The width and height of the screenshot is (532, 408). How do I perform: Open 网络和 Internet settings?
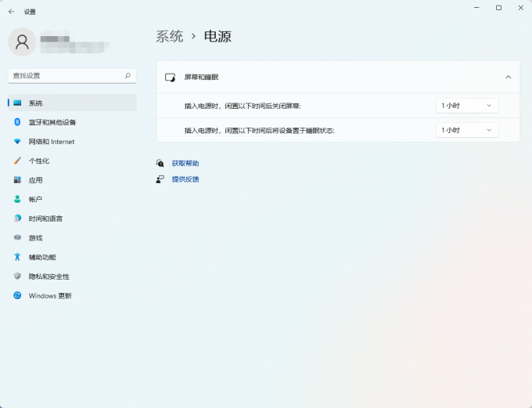pos(72,141)
